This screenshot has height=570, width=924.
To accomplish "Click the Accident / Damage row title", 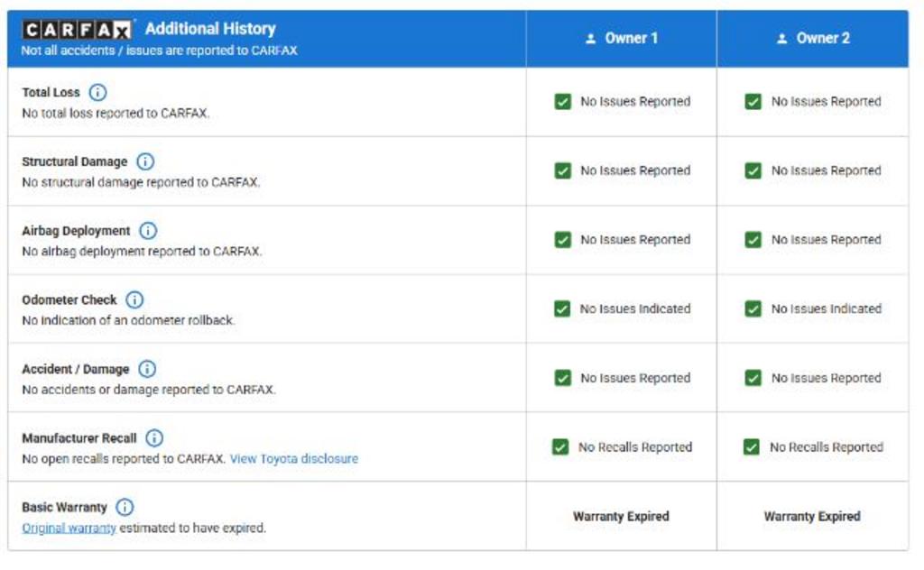I will click(76, 369).
